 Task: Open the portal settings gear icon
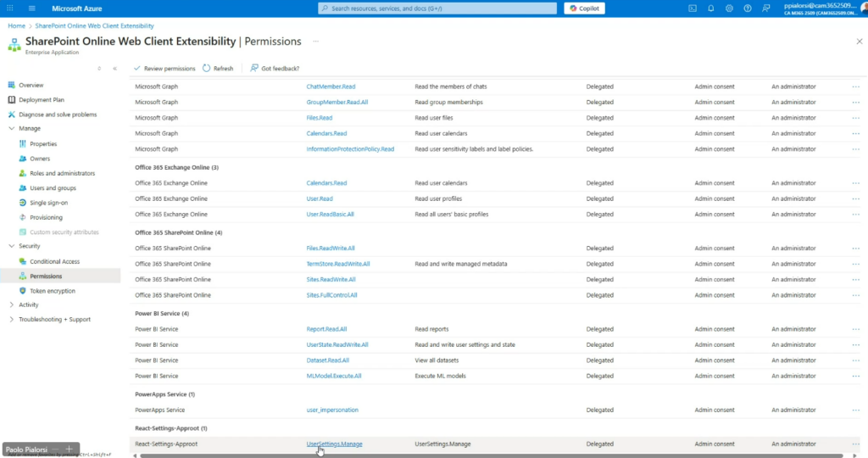click(729, 8)
